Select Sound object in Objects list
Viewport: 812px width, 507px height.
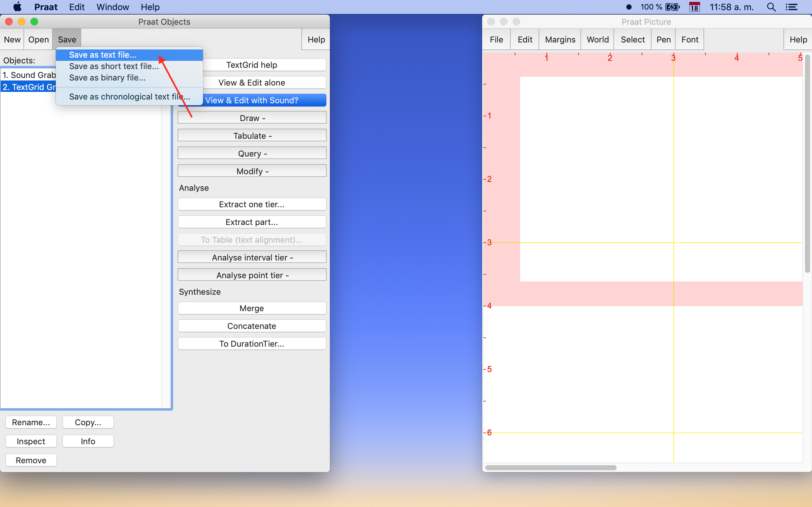(x=29, y=75)
